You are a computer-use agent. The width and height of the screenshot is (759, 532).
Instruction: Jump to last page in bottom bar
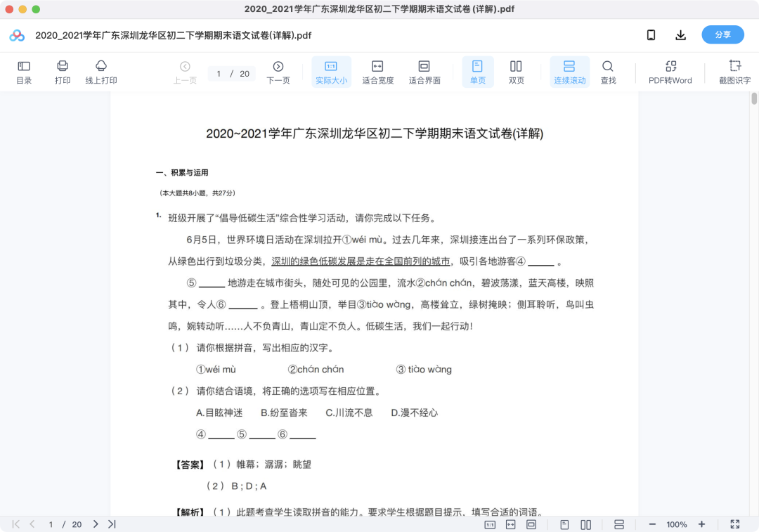tap(112, 524)
